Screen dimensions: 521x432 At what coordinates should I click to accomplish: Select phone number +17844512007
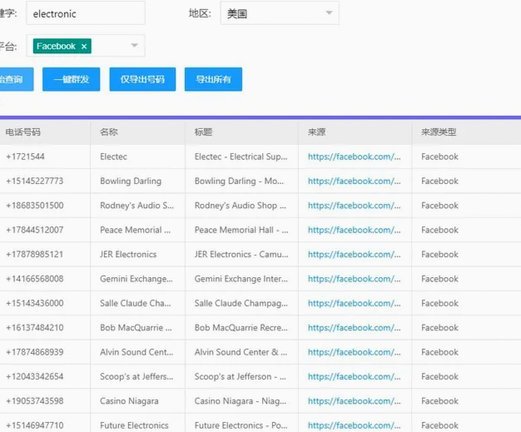pos(35,230)
